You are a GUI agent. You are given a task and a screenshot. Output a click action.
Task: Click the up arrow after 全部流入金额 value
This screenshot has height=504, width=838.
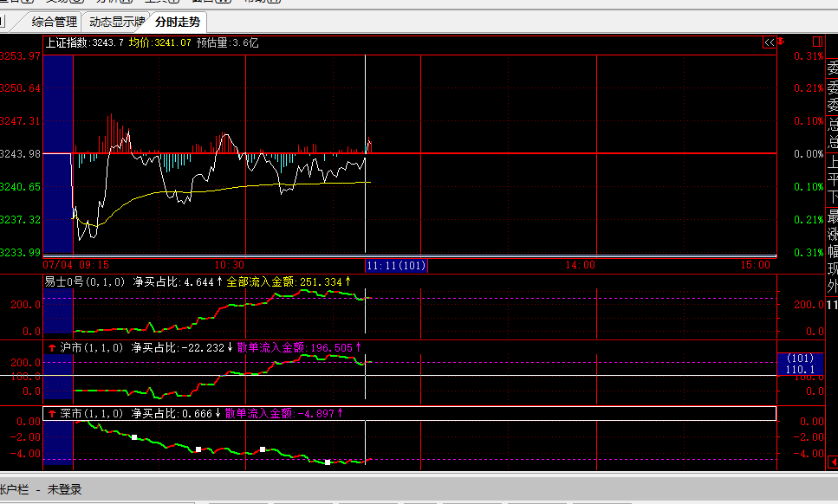[x=348, y=281]
